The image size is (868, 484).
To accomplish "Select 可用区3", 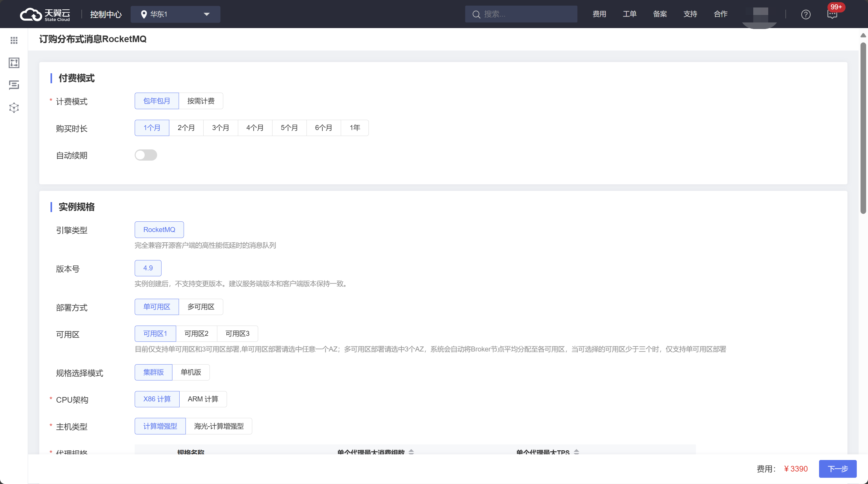I will point(238,334).
